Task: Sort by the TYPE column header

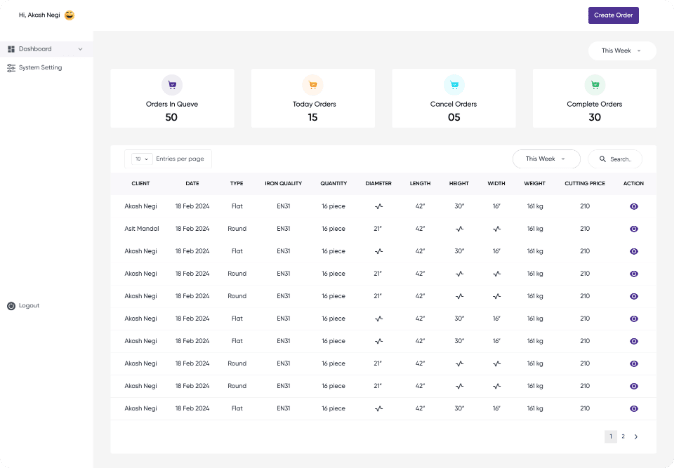Action: [236, 184]
